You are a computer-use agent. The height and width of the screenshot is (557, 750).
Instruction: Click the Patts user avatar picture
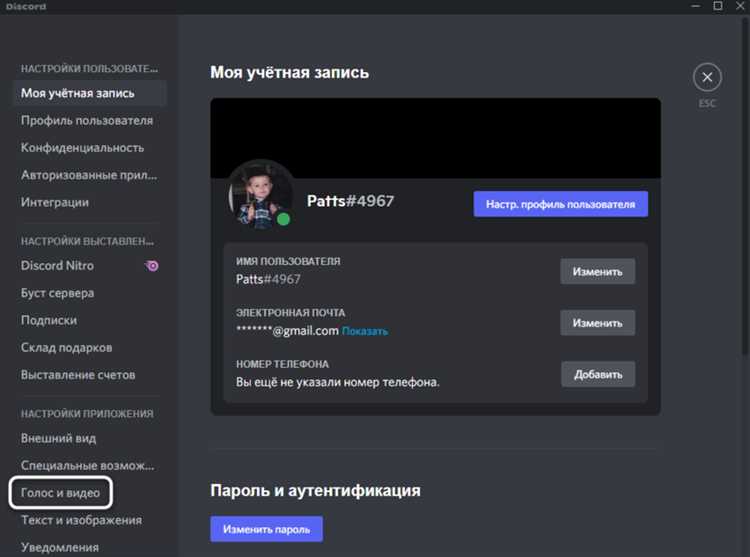(260, 196)
